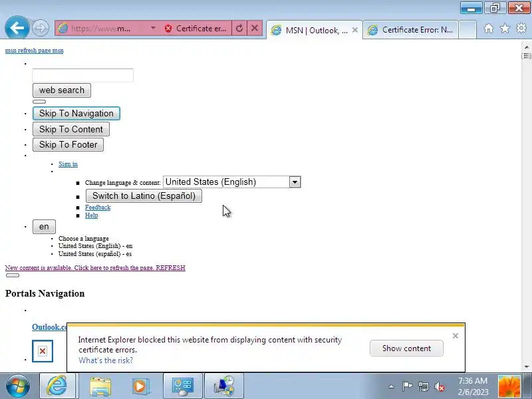Open the Outlook.com link
The width and height of the screenshot is (532, 399).
pos(49,327)
